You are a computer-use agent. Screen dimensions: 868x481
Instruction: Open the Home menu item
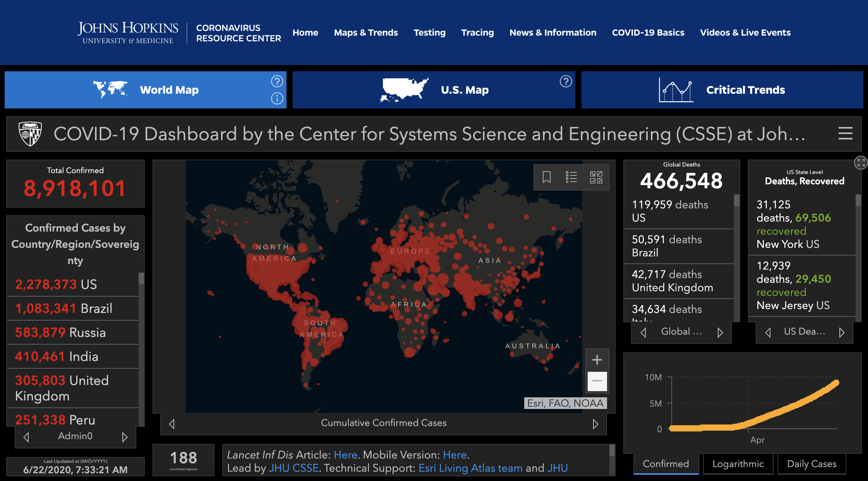click(x=305, y=33)
